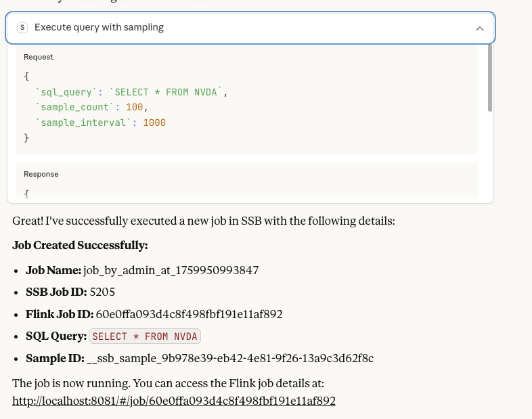The height and width of the screenshot is (419, 532).
Task: Click the Execute query with sampling header
Action: coord(250,28)
